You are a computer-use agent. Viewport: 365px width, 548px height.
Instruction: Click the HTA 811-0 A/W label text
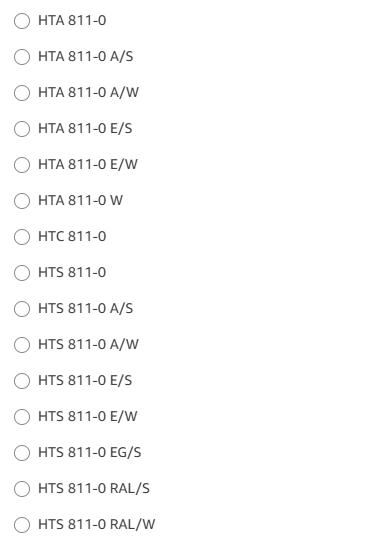88,93
